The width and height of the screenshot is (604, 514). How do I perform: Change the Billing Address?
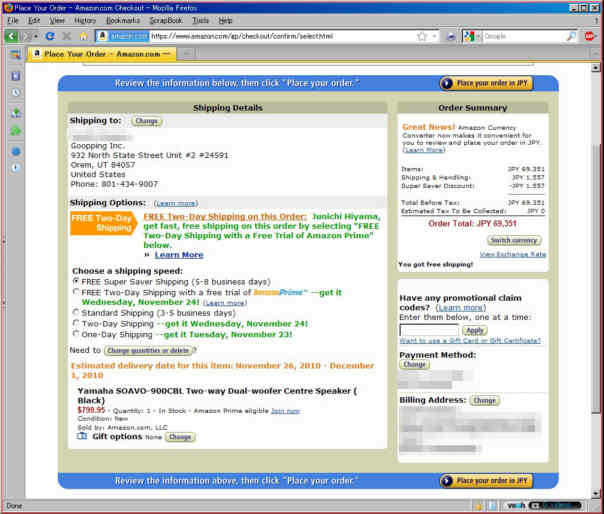(485, 400)
